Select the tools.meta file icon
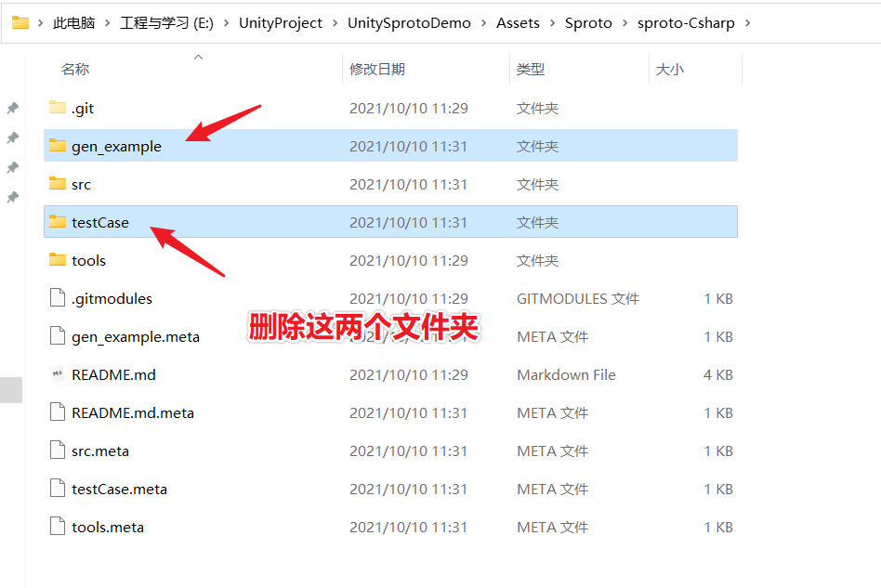 point(56,527)
